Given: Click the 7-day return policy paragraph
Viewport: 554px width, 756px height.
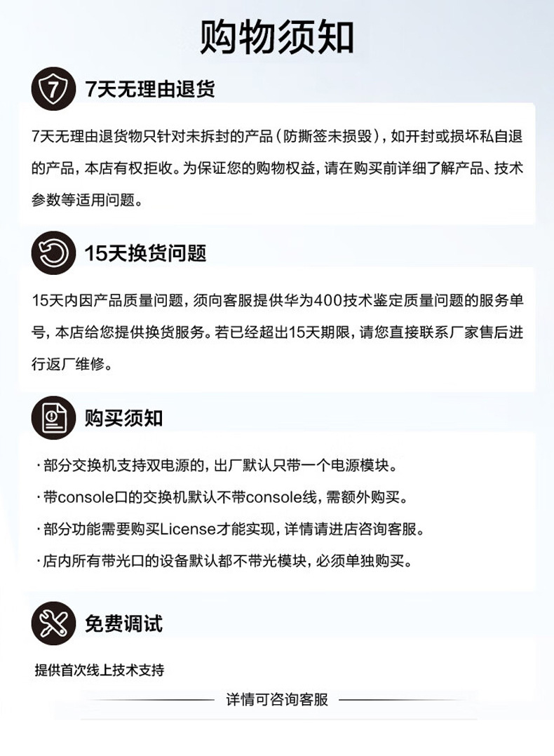Looking at the screenshot, I should click(x=277, y=168).
